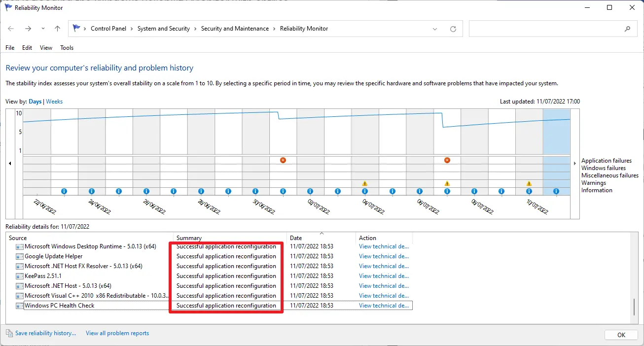This screenshot has height=346, width=644.
Task: Open the warning icon for 10/07/2022
Action: 529,183
